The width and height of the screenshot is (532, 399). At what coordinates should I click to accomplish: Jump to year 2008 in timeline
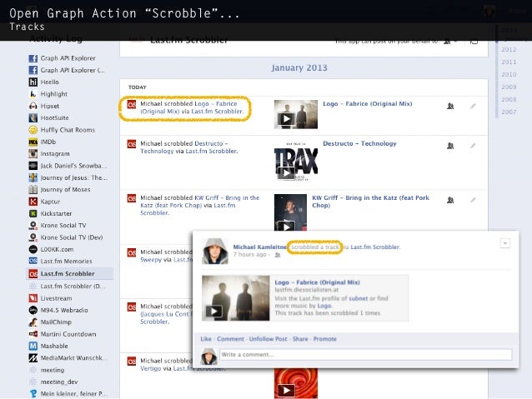coord(509,100)
